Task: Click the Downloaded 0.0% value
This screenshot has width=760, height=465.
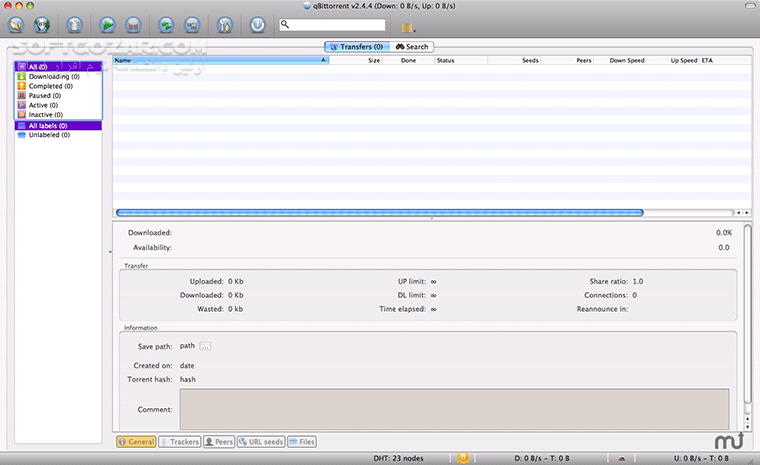Action: [x=724, y=233]
